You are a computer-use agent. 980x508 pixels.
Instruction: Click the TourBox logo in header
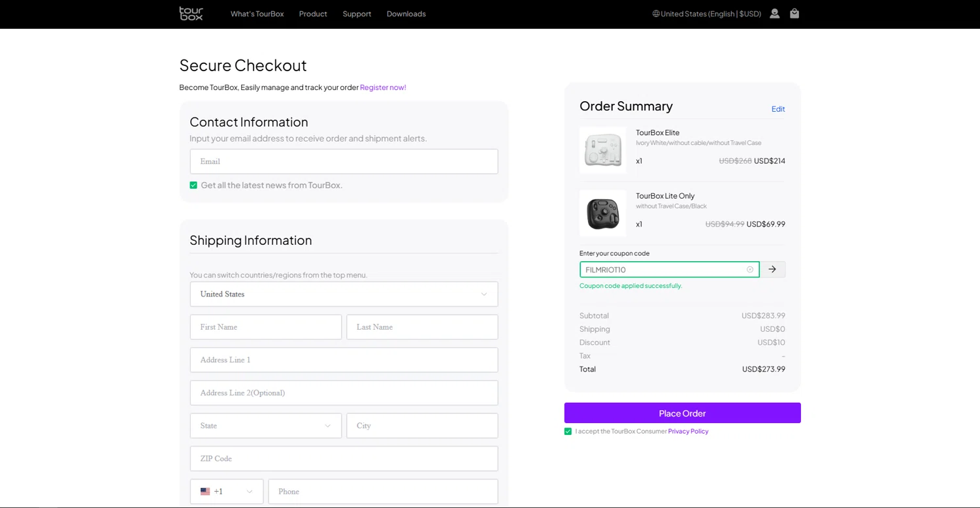tap(191, 14)
